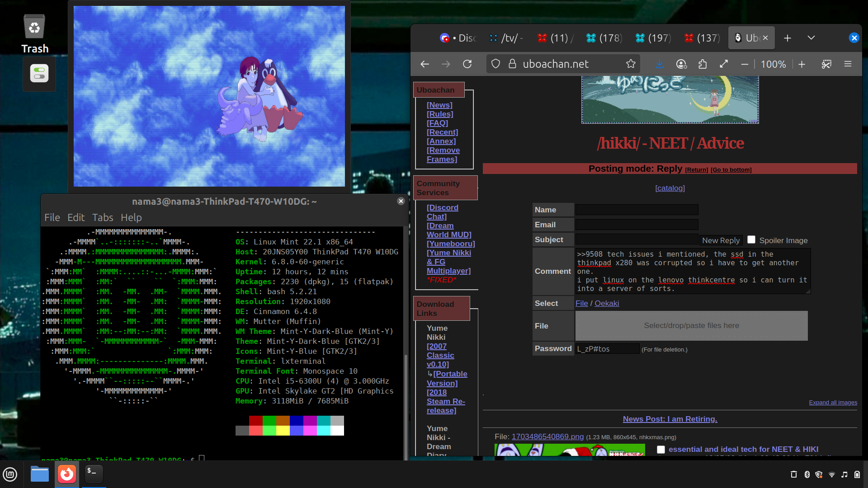Switch to the terminal taskbar icon
This screenshot has height=488, width=868.
(x=94, y=474)
